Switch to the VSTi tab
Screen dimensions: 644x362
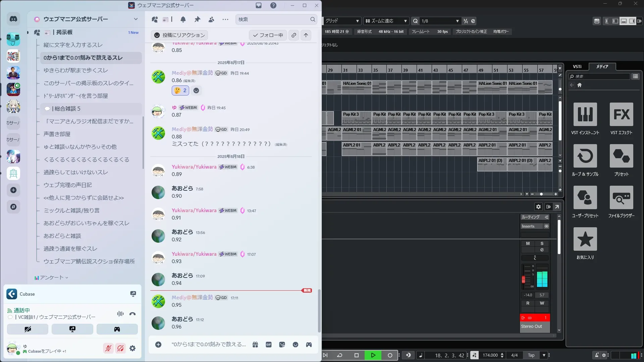pos(577,67)
